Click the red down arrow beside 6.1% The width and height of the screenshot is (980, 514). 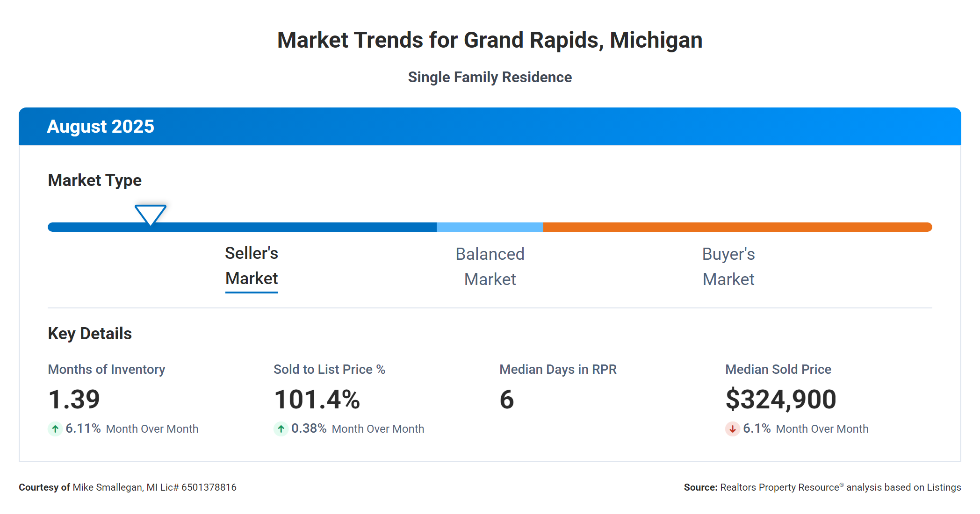point(732,428)
